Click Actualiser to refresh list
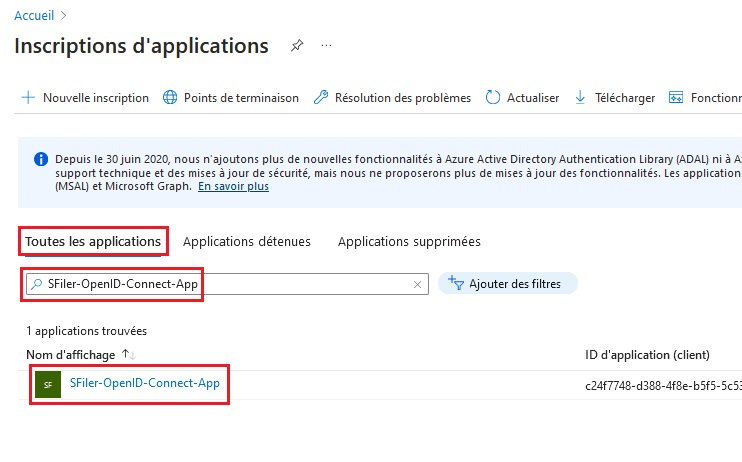The image size is (742, 462). point(533,98)
